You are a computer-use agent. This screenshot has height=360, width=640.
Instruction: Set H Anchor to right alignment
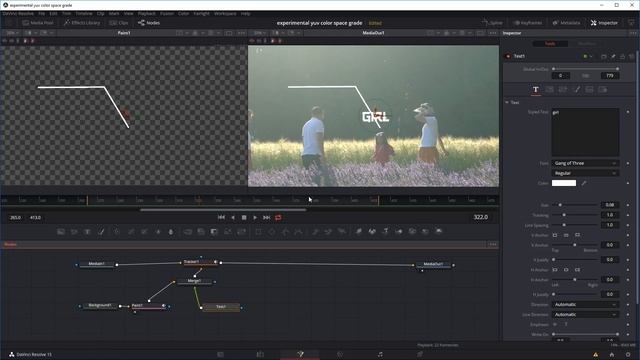click(578, 270)
